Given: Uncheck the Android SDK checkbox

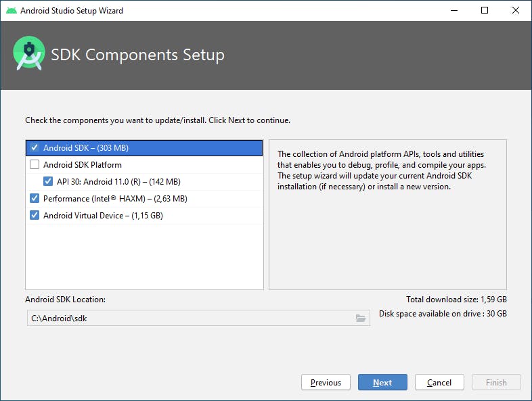Looking at the screenshot, I should 35,147.
